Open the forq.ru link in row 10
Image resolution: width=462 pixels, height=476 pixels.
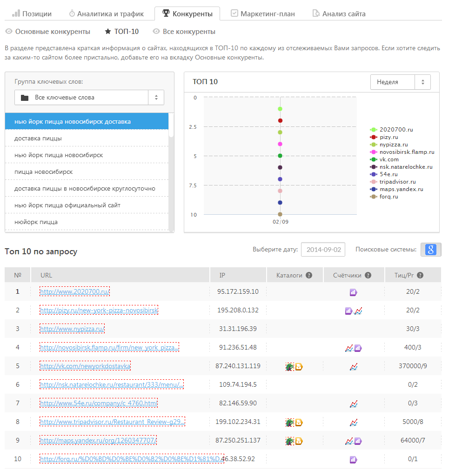click(132, 459)
